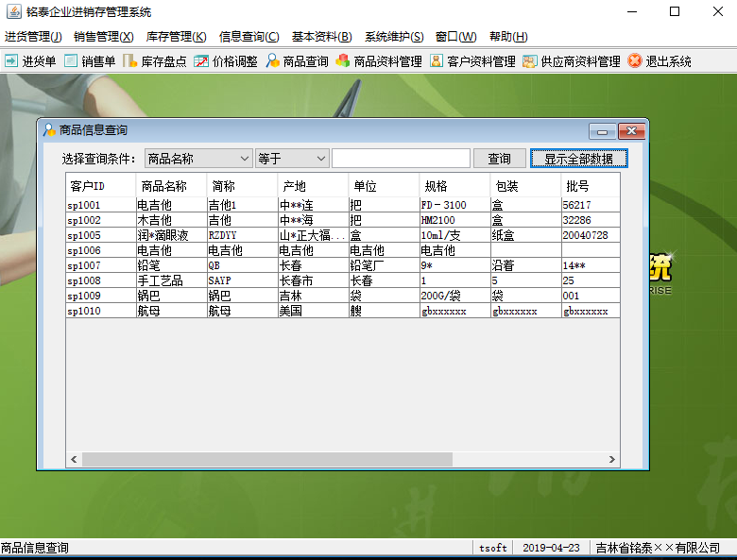Click the 200G/袋 specification cell
737x560 pixels.
455,295
